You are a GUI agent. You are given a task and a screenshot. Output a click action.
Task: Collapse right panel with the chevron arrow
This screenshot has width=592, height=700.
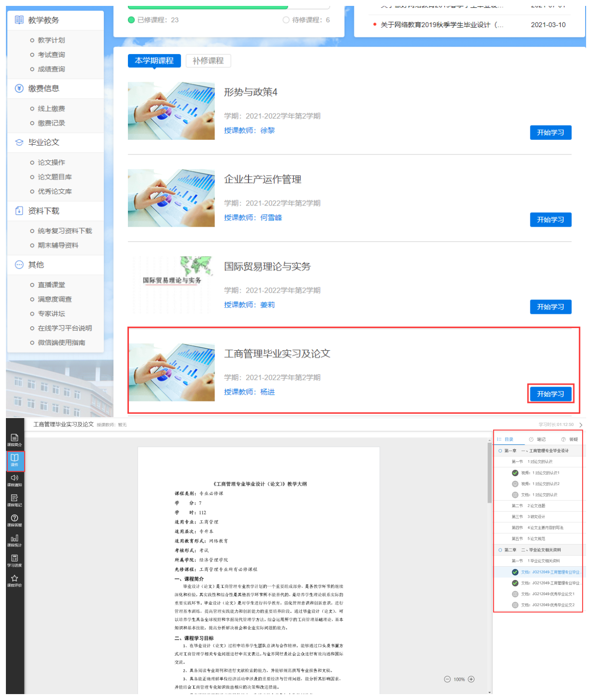tap(581, 425)
